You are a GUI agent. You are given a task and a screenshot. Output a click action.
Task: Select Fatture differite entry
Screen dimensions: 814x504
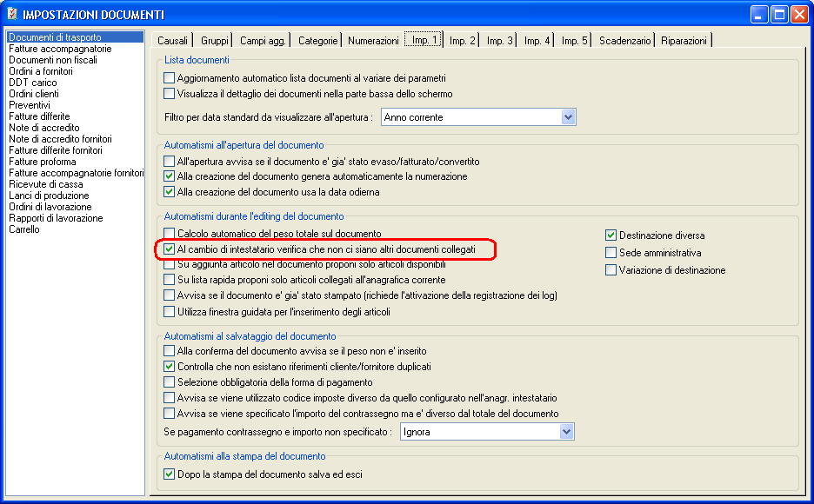[76, 116]
